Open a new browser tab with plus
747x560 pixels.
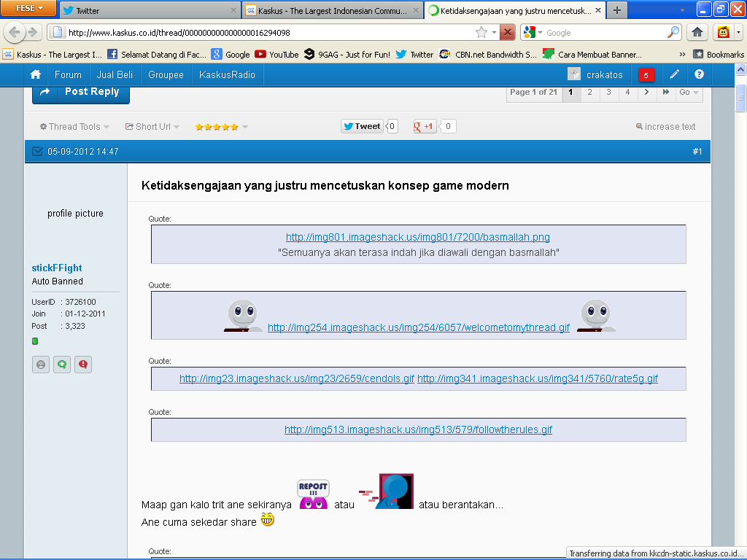(x=617, y=10)
